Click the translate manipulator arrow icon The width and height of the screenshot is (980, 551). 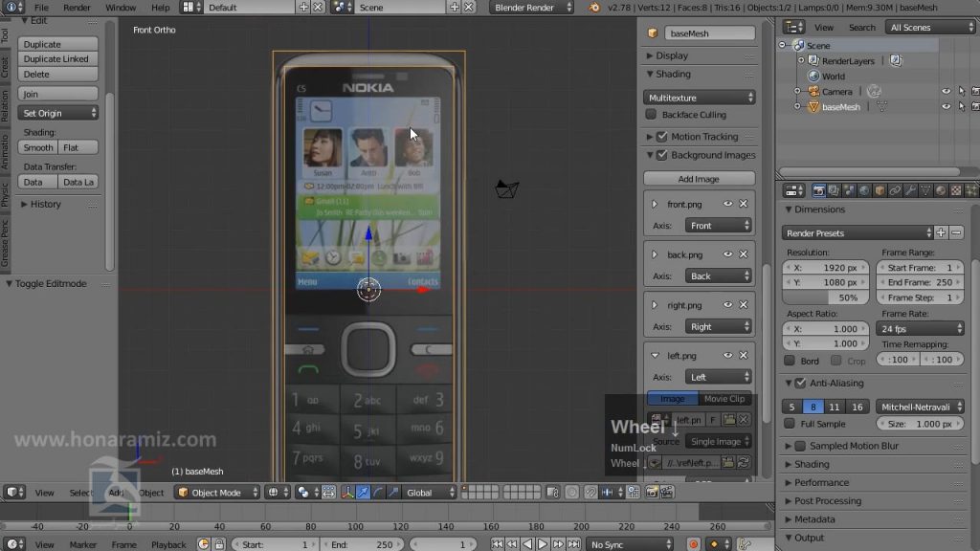363,493
